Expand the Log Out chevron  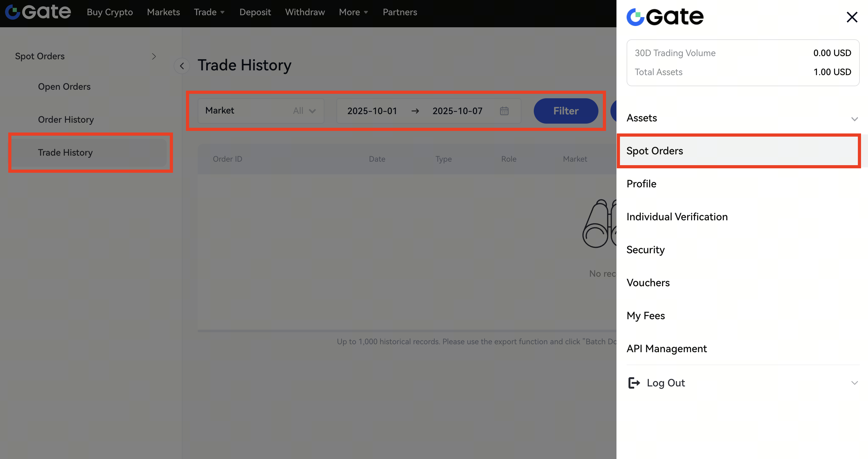pos(854,383)
